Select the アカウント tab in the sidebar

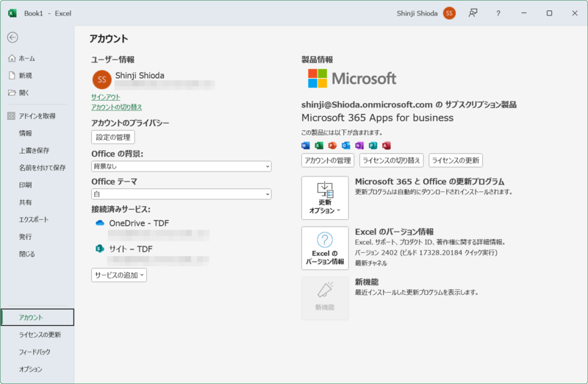tap(37, 318)
